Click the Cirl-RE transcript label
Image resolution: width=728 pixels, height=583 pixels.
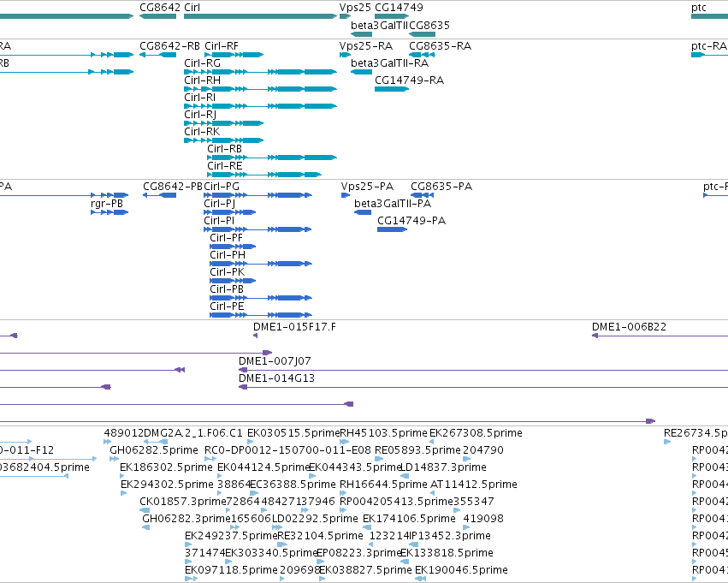(225, 166)
